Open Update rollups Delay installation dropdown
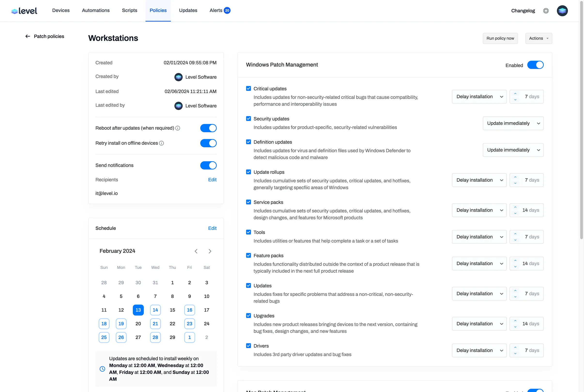The image size is (584, 392). [x=479, y=180]
